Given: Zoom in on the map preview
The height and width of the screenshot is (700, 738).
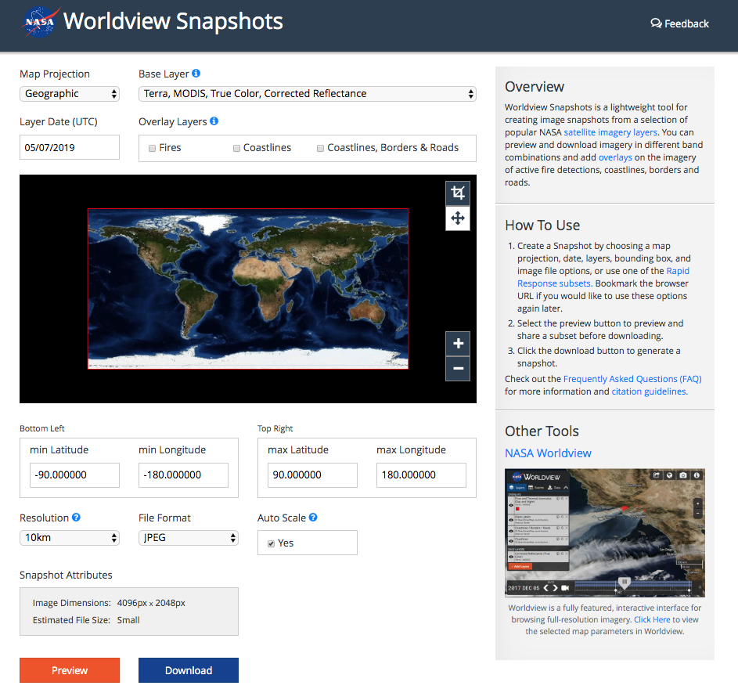Looking at the screenshot, I should pyautogui.click(x=458, y=344).
